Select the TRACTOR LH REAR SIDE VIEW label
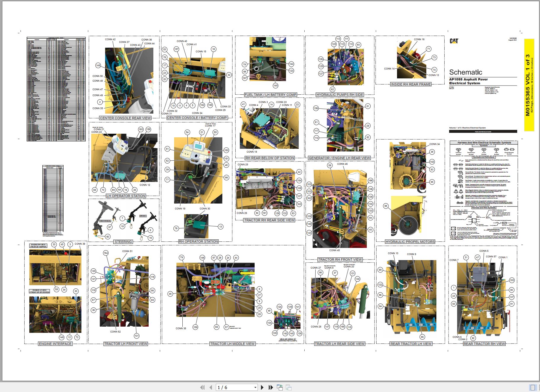The height and width of the screenshot is (392, 540). 340,344
